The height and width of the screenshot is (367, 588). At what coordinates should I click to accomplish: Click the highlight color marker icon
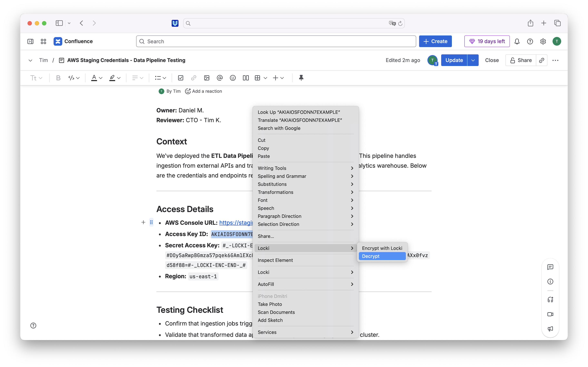point(112,78)
